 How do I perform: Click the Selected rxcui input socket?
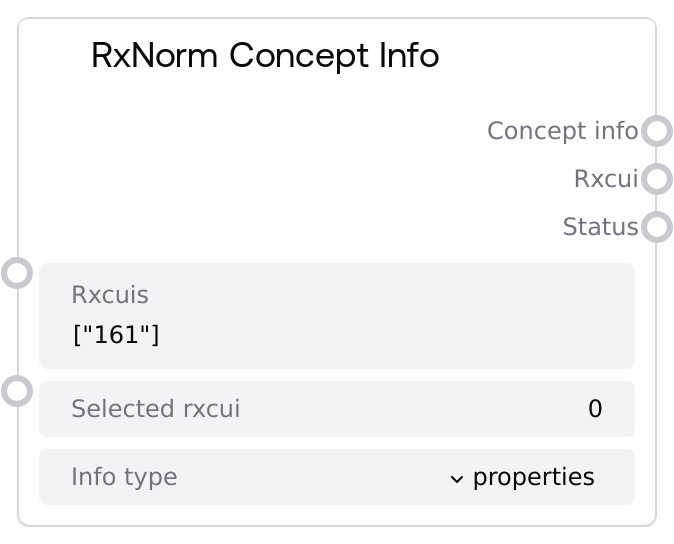pyautogui.click(x=17, y=390)
